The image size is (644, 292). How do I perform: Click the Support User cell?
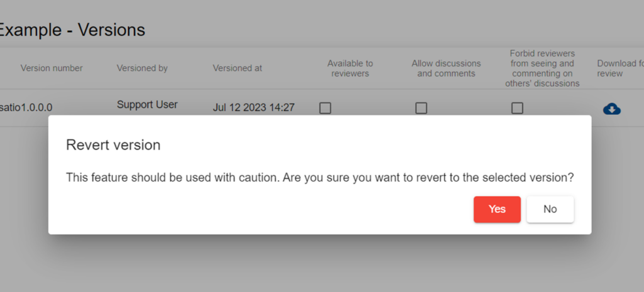(x=147, y=105)
